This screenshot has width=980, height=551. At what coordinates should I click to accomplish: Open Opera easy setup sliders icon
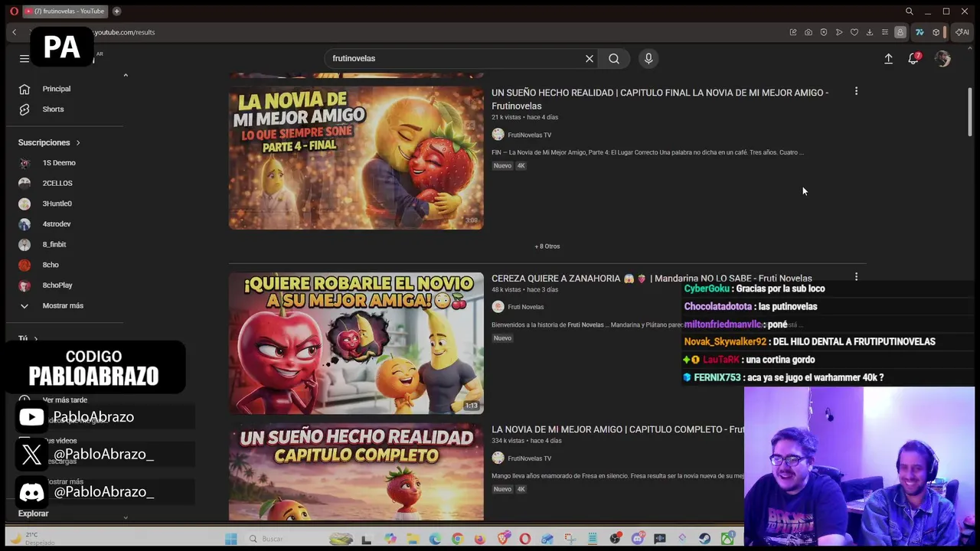pyautogui.click(x=885, y=32)
